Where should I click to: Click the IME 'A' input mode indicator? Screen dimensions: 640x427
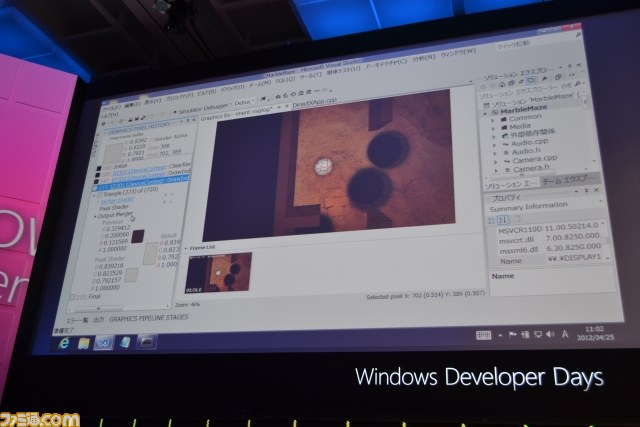[x=565, y=334]
